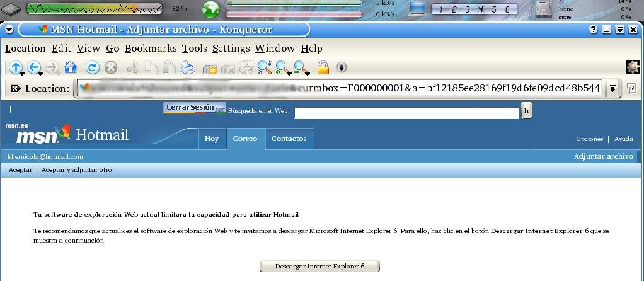Open a new tab with the star tab icon

click(x=209, y=68)
